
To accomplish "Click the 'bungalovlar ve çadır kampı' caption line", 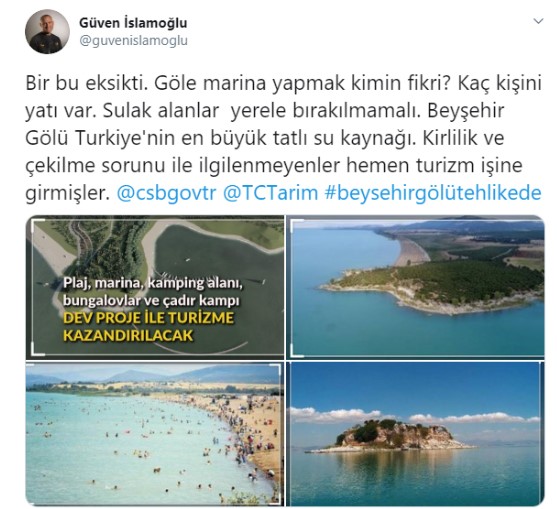I will (151, 300).
